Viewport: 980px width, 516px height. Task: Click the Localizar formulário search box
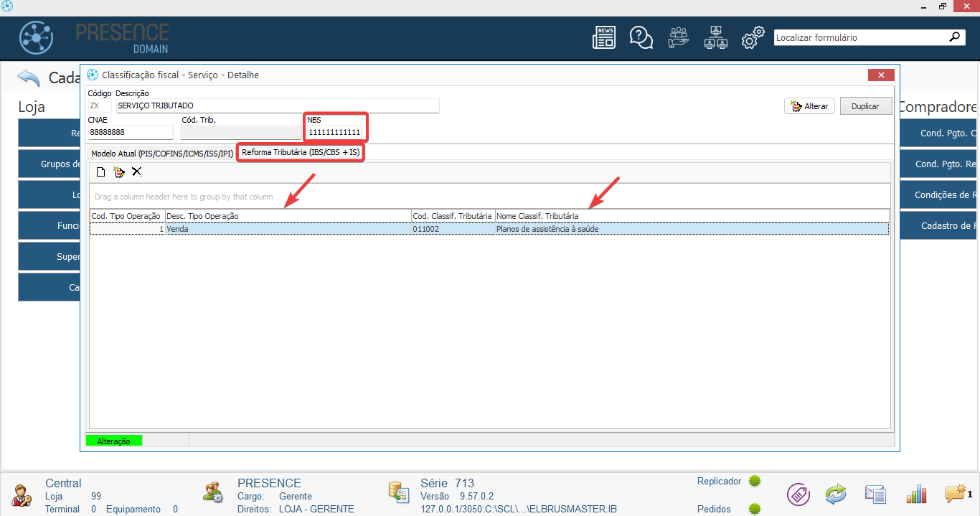pos(859,37)
